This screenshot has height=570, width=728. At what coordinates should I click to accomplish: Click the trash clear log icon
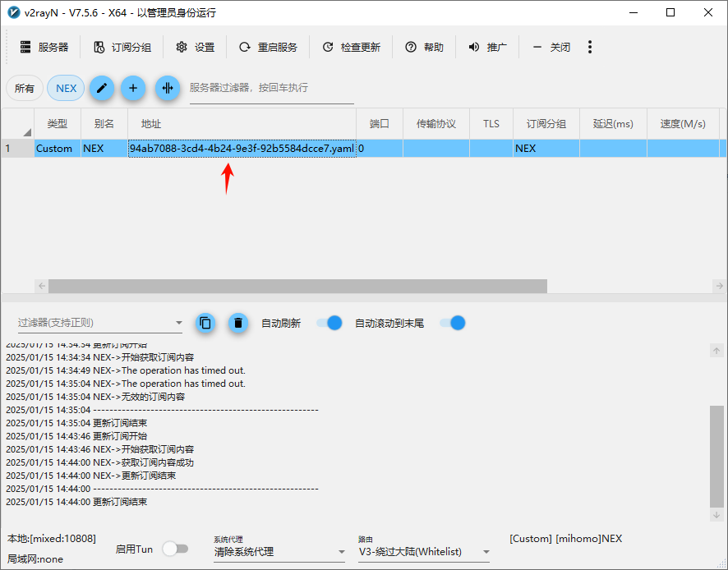click(x=237, y=323)
